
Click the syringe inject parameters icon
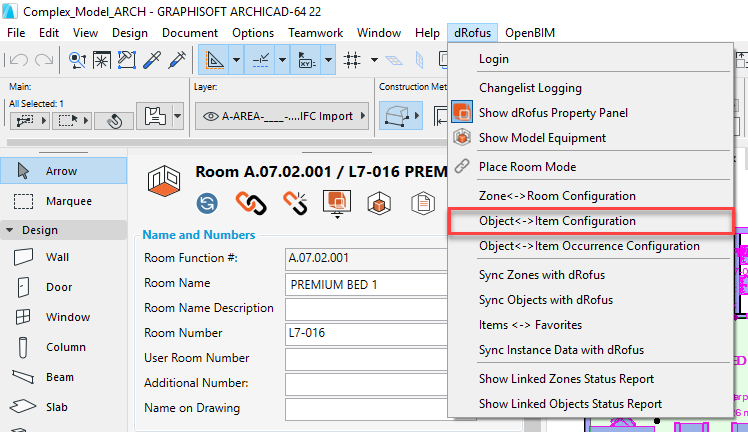click(x=177, y=60)
